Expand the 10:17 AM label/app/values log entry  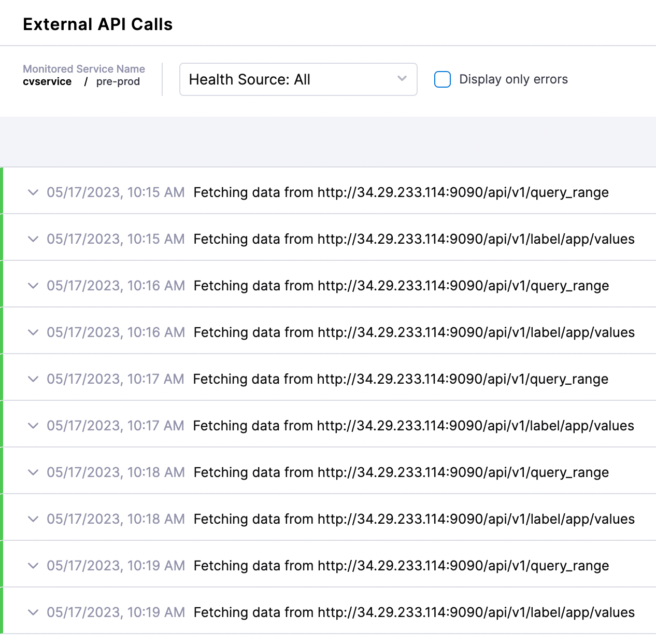32,426
